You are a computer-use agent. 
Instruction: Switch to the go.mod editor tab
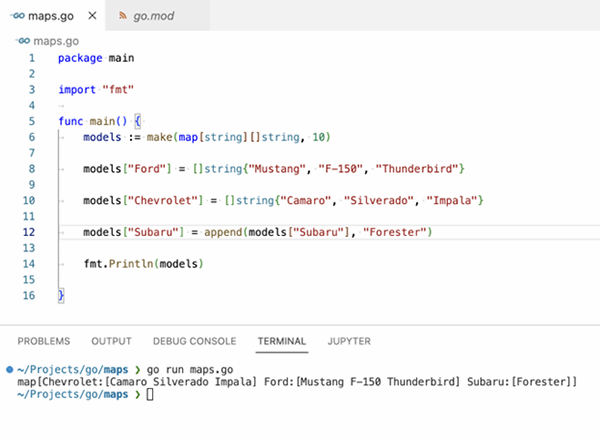[x=157, y=16]
